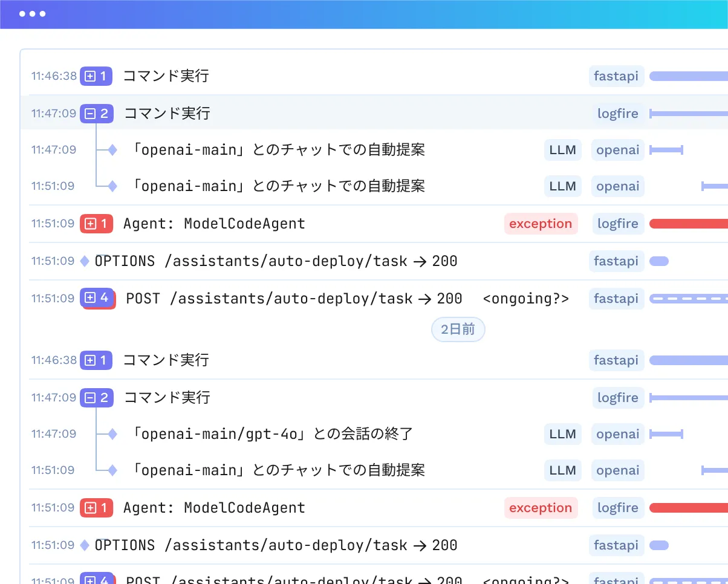
Task: Click fastapi tag on 11:46:38 コマンド実行 below 2日前
Action: tap(616, 360)
